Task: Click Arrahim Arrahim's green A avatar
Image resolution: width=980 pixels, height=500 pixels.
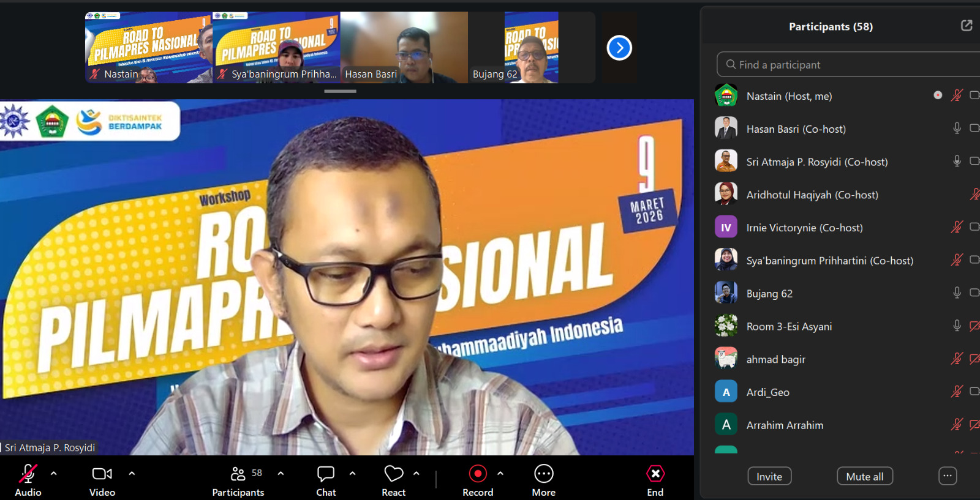Action: pyautogui.click(x=726, y=425)
